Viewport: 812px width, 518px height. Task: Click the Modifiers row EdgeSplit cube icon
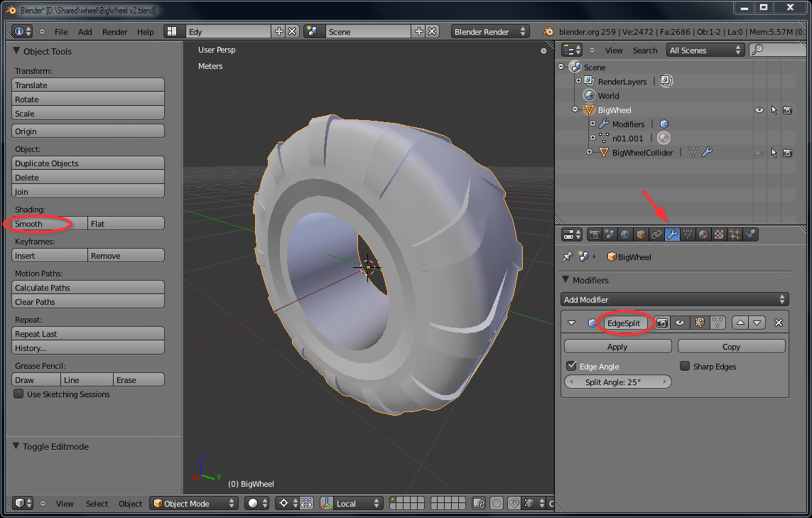coord(664,124)
